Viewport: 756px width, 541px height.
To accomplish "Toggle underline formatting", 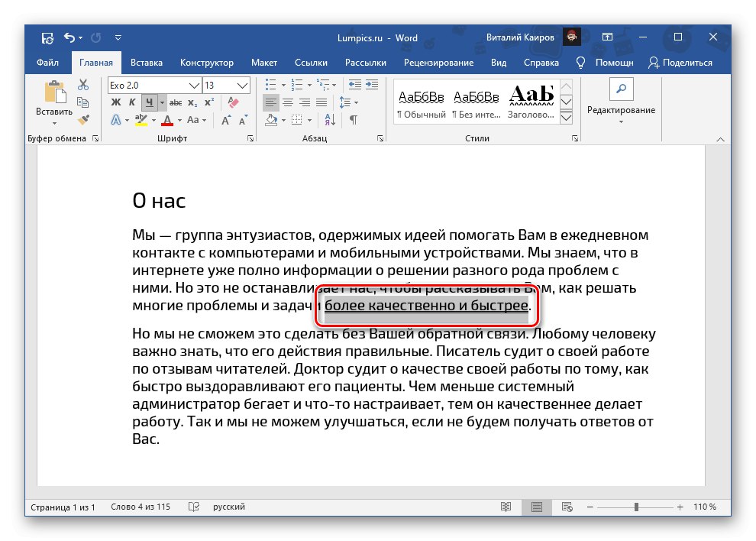I will 150,102.
